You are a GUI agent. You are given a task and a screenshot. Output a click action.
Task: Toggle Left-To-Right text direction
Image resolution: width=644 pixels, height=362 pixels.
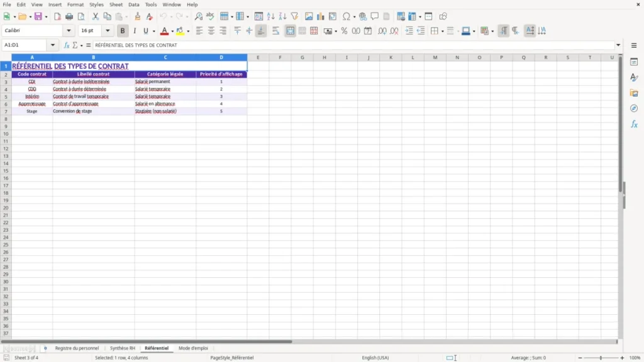click(504, 31)
